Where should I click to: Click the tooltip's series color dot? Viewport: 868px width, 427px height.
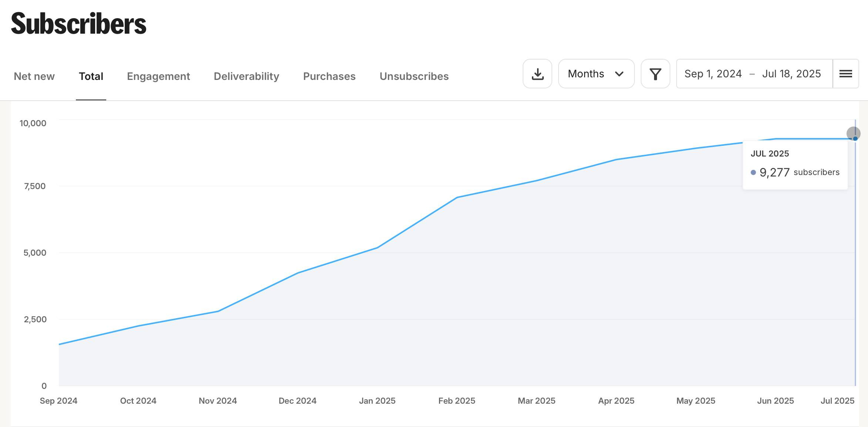[753, 172]
